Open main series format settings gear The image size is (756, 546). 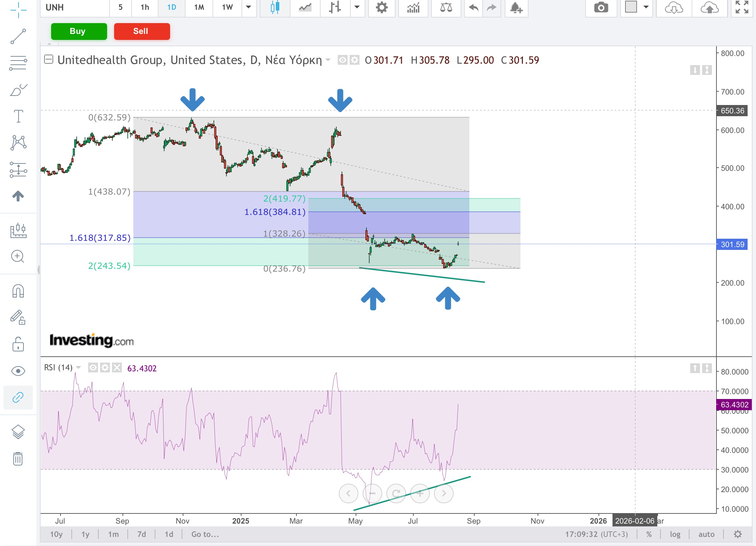pos(355,60)
